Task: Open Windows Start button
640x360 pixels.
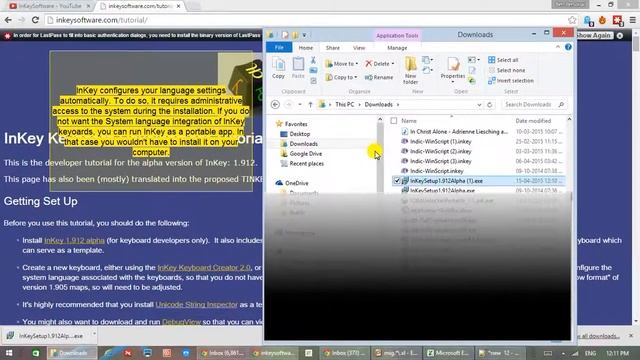Action: [9, 353]
